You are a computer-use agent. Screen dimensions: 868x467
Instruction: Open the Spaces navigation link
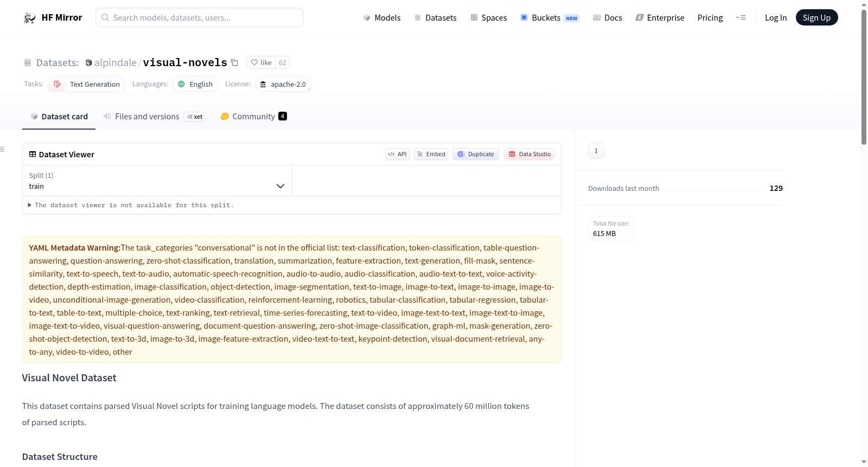[488, 17]
